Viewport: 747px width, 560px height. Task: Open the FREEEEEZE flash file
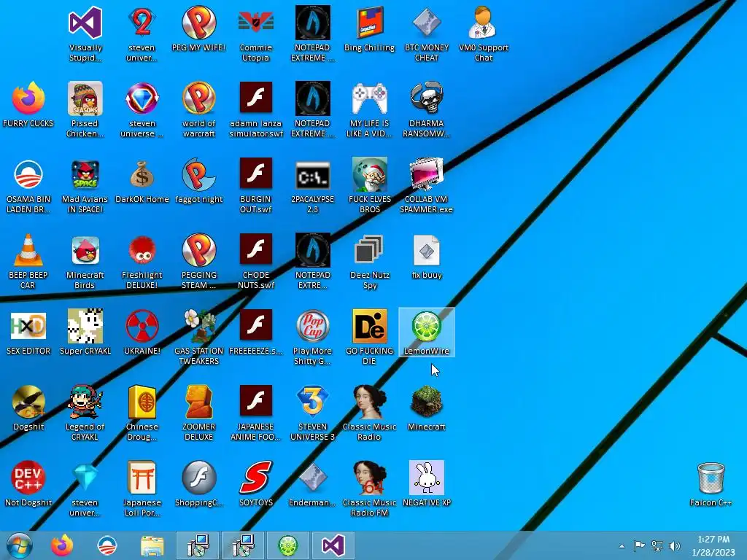point(256,332)
